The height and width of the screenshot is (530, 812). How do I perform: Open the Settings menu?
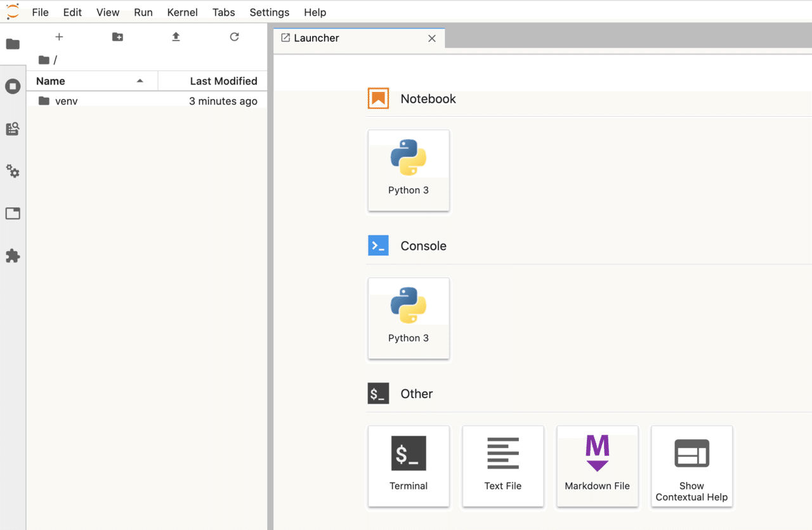pyautogui.click(x=269, y=12)
